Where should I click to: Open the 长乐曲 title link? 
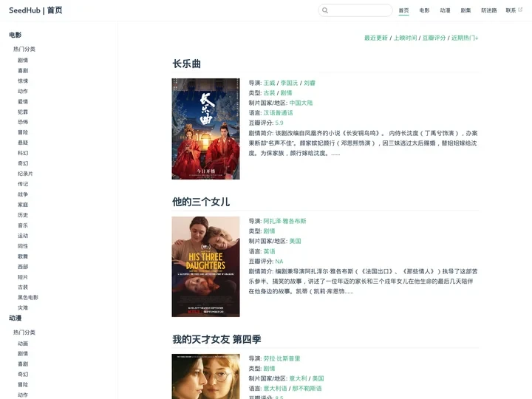coord(187,64)
